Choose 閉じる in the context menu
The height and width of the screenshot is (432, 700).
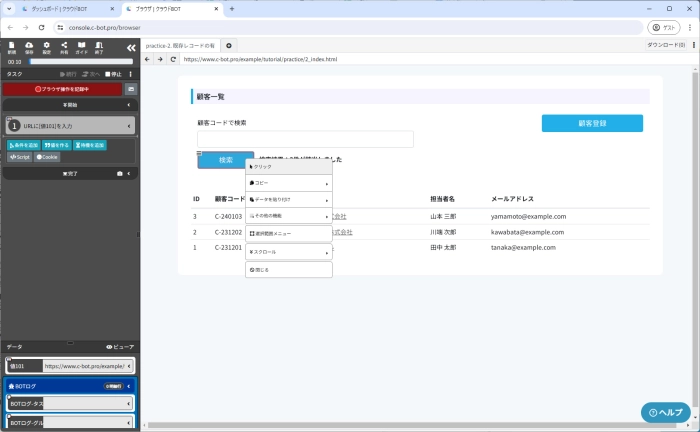(288, 270)
